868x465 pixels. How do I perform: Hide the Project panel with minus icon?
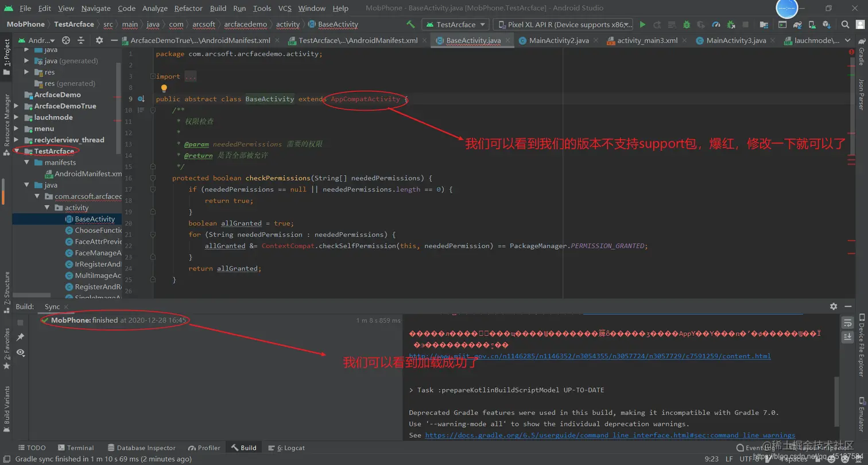114,40
